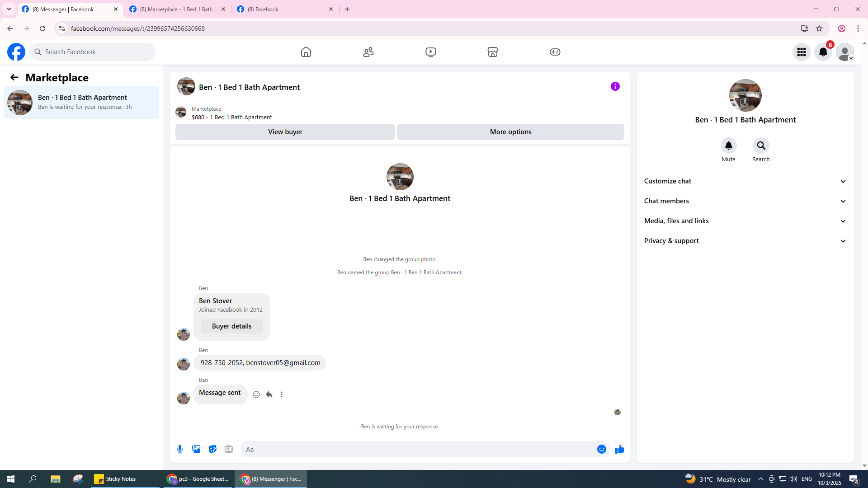The height and width of the screenshot is (488, 868).
Task: Open the emoji picker in message box
Action: click(602, 449)
